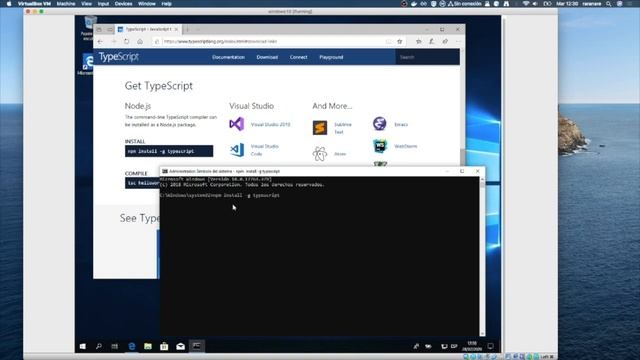Go to the Edge home page
Image resolution: width=640 pixels, height=360 pixels.
pyautogui.click(x=140, y=42)
